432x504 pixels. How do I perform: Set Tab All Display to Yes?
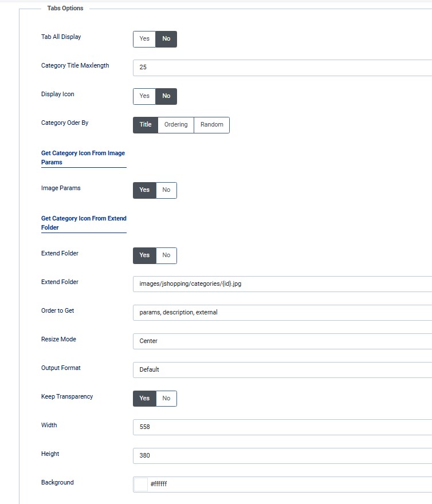tap(144, 39)
